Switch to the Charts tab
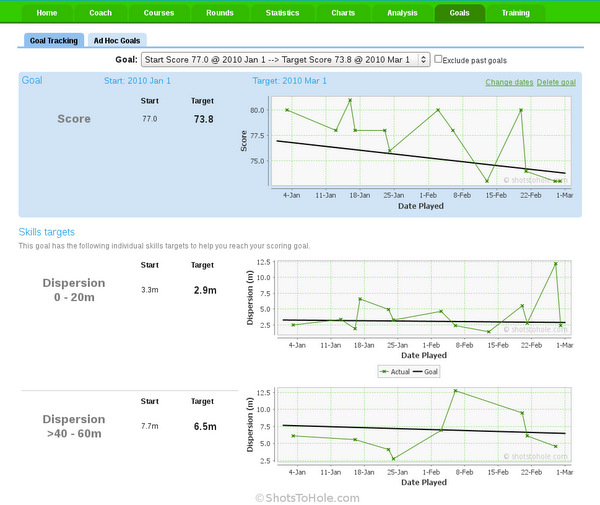Screen dimensions: 600x505 pos(343,13)
